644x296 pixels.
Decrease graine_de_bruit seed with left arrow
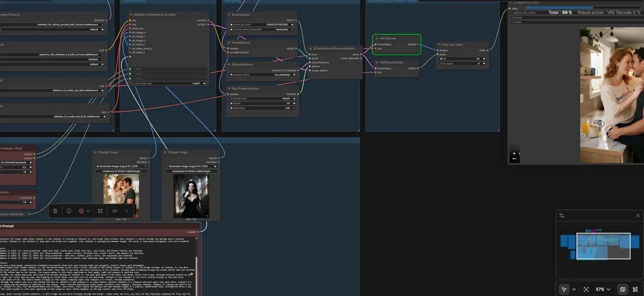(x=231, y=25)
